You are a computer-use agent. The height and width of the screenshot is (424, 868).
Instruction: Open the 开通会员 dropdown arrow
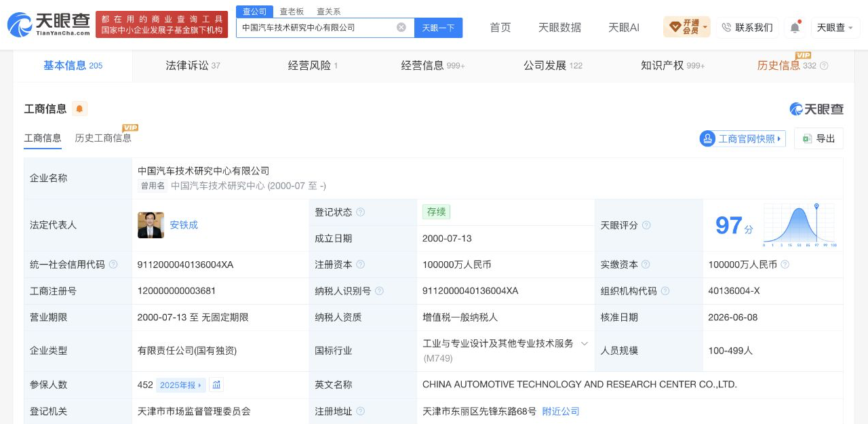pyautogui.click(x=705, y=27)
